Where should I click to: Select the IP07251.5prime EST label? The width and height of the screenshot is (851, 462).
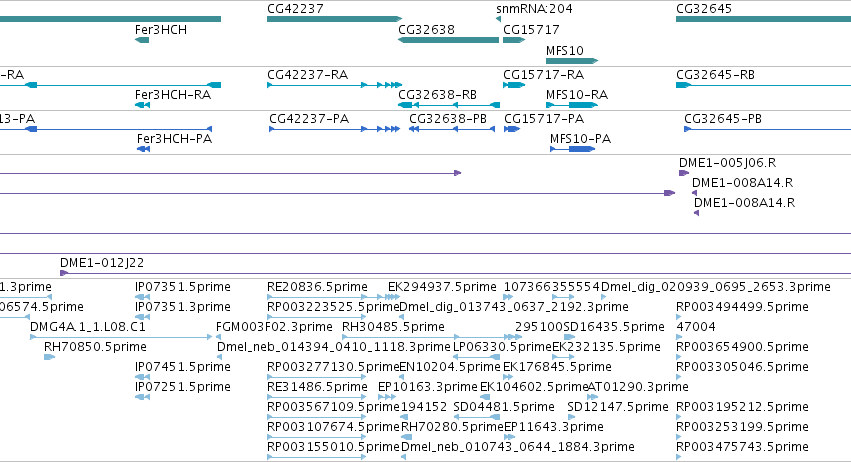coord(183,387)
